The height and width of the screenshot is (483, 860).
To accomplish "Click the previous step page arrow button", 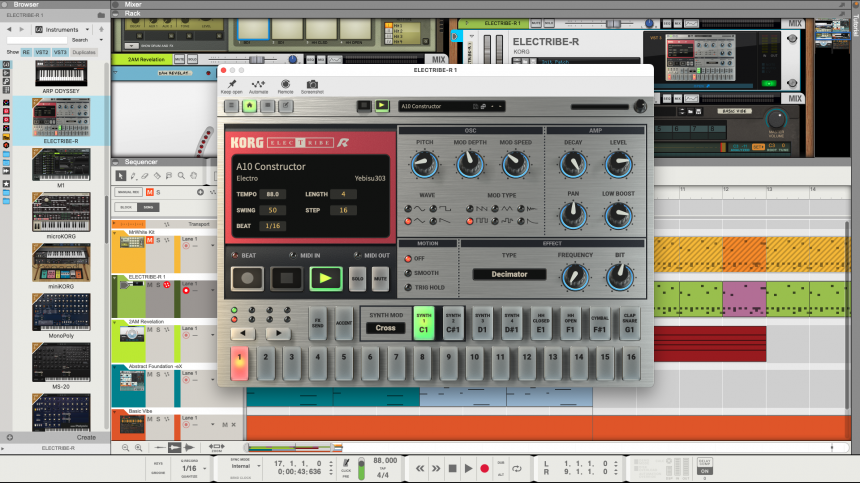I will point(243,333).
